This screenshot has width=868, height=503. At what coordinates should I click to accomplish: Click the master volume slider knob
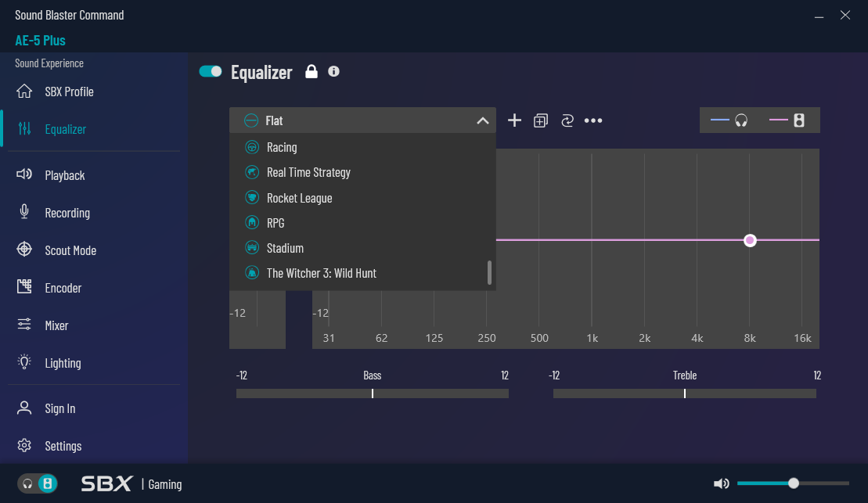(794, 483)
